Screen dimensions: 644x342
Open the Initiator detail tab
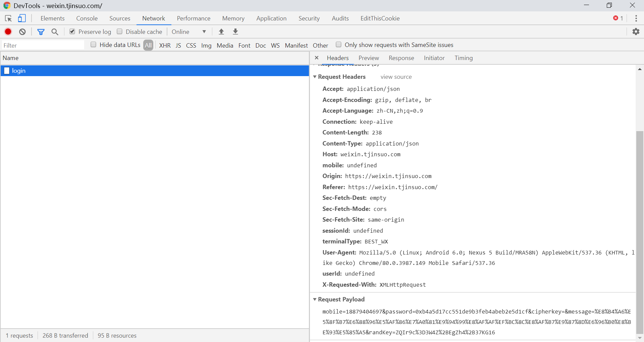pyautogui.click(x=434, y=58)
